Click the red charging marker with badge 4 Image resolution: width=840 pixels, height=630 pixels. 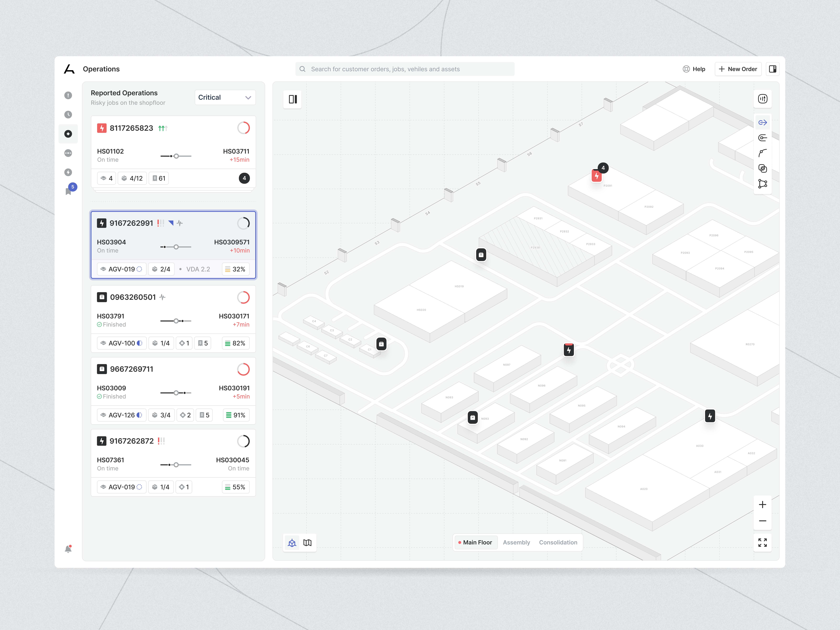pos(597,176)
